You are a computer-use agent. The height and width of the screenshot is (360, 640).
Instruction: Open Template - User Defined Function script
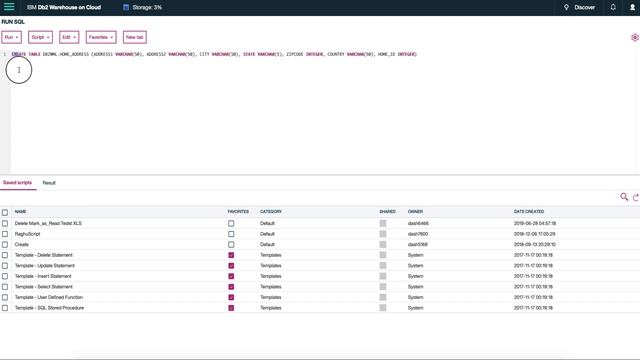[49, 297]
